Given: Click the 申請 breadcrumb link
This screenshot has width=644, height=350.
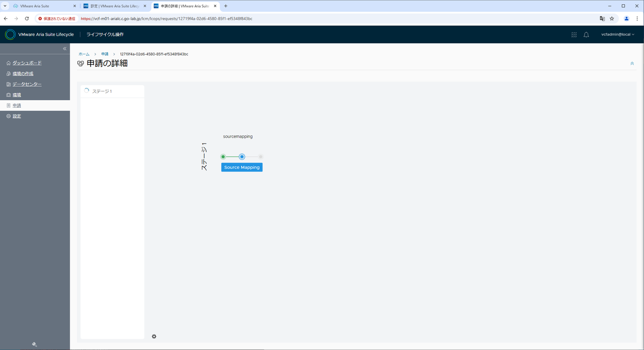Looking at the screenshot, I should click(105, 54).
